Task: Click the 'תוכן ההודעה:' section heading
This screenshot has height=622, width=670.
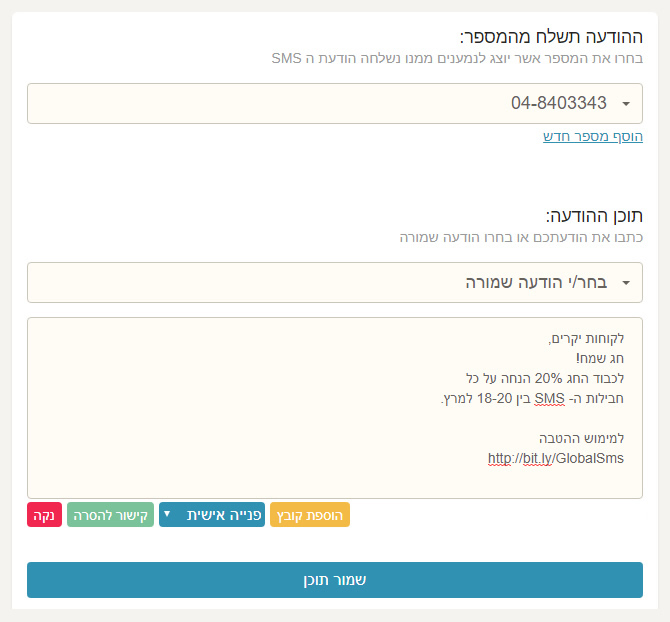Action: [x=594, y=216]
